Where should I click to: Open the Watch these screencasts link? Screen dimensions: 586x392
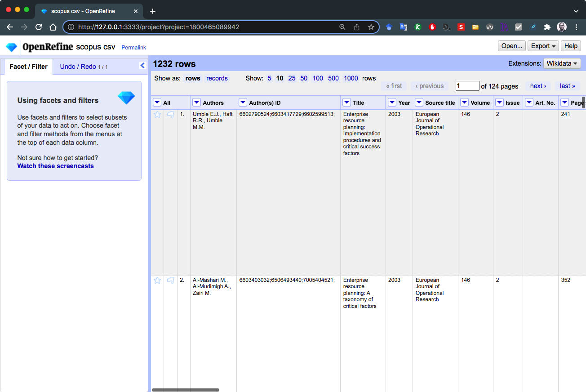coord(56,166)
